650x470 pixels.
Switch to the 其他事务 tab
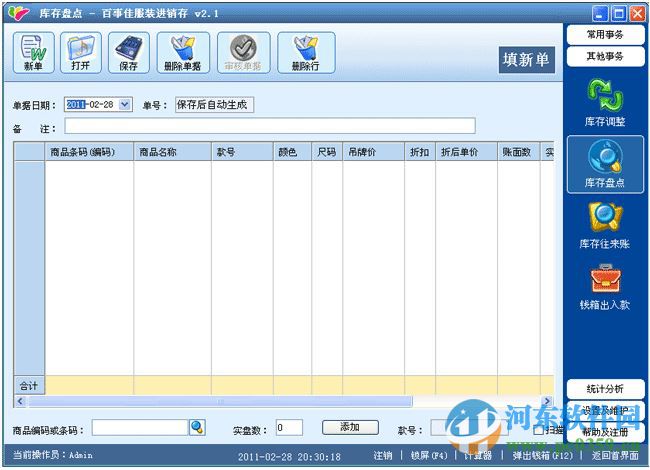click(x=605, y=56)
